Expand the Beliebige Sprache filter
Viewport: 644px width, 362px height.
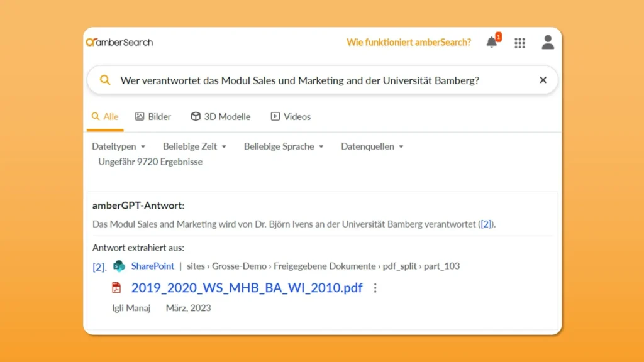pyautogui.click(x=280, y=146)
